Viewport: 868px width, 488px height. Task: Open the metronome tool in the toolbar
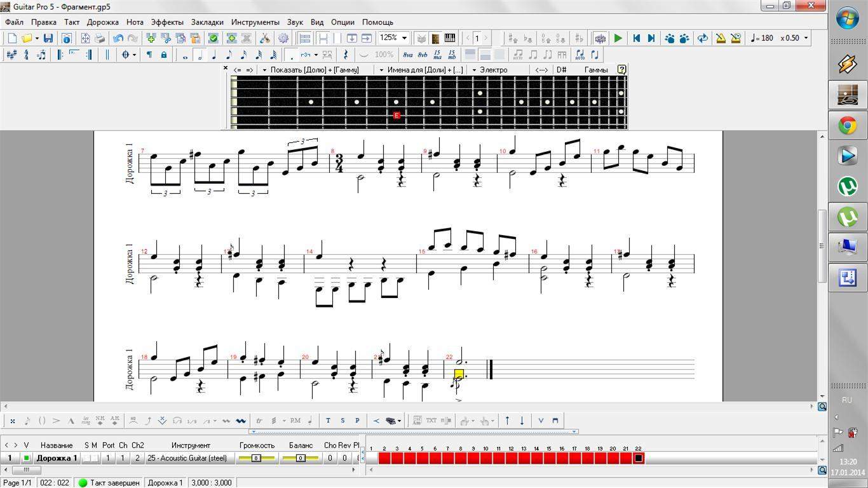[721, 38]
